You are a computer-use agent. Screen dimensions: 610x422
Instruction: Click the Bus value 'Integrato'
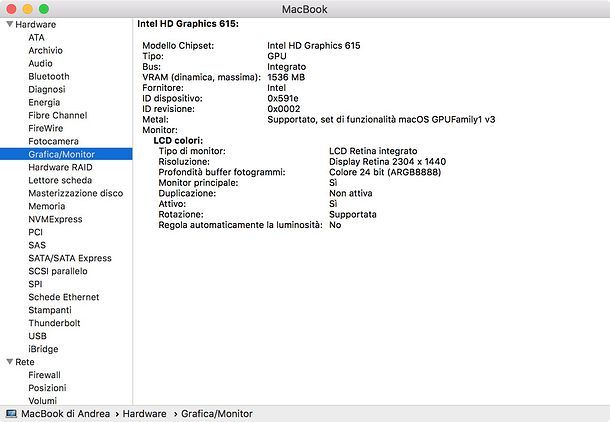click(x=286, y=67)
